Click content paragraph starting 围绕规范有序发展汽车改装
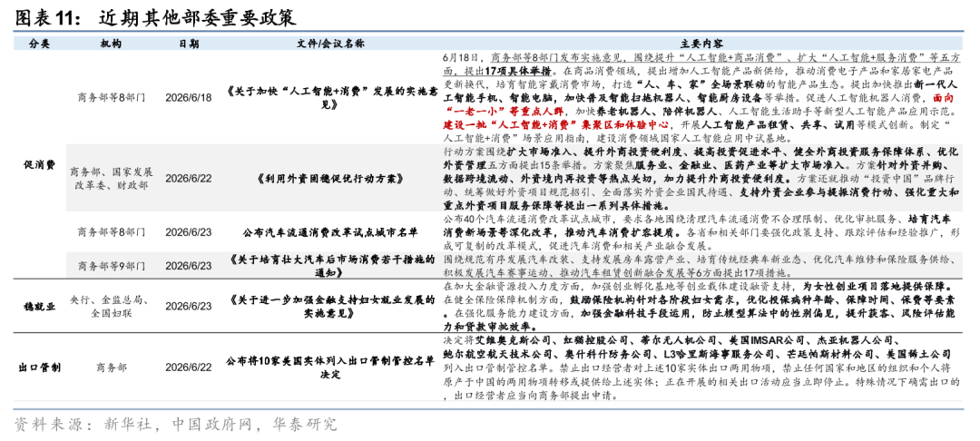The height and width of the screenshot is (441, 980). (701, 266)
